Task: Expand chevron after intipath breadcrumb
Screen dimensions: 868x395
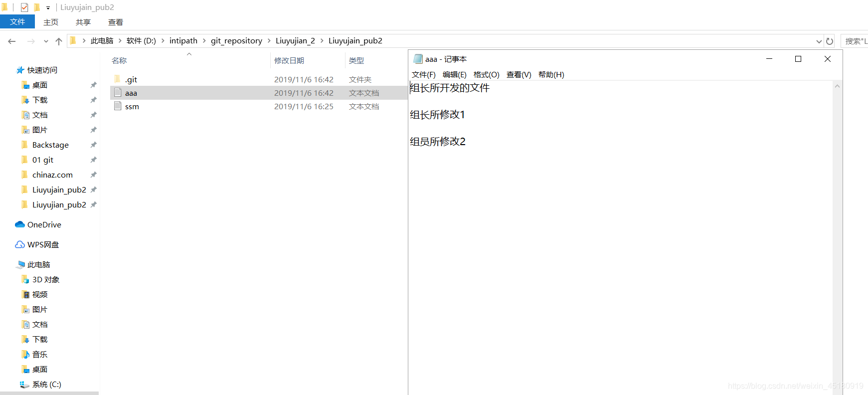Action: [x=204, y=41]
